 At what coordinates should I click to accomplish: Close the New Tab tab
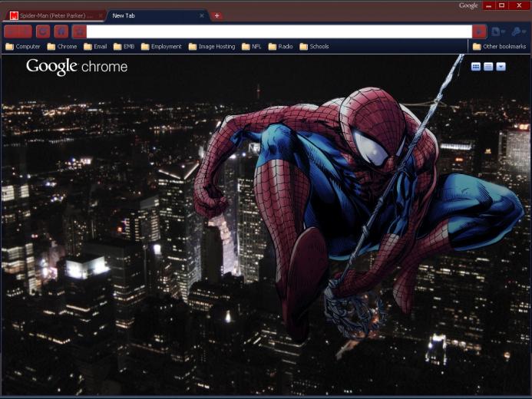click(x=202, y=15)
